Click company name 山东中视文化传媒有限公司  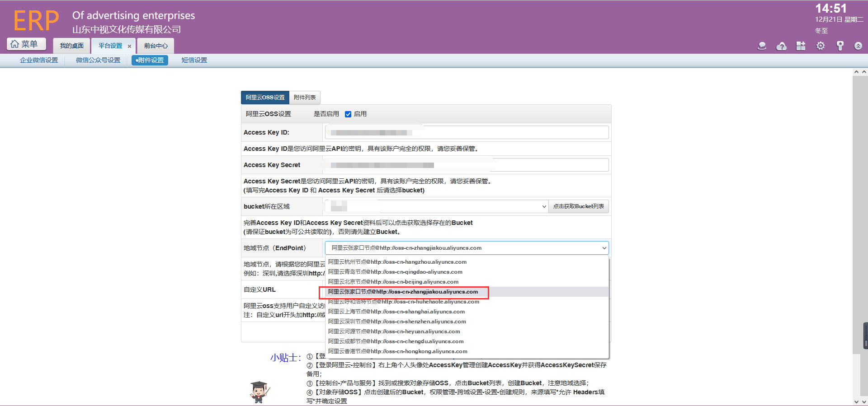click(x=127, y=29)
